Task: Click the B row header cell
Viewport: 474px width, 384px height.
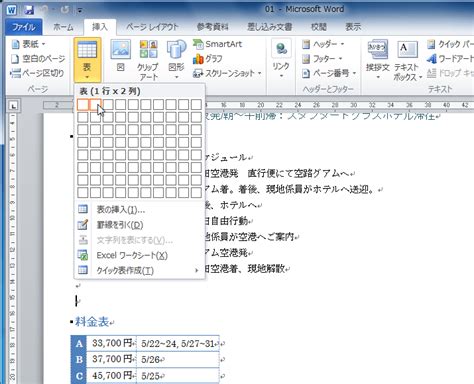Action: pos(79,359)
